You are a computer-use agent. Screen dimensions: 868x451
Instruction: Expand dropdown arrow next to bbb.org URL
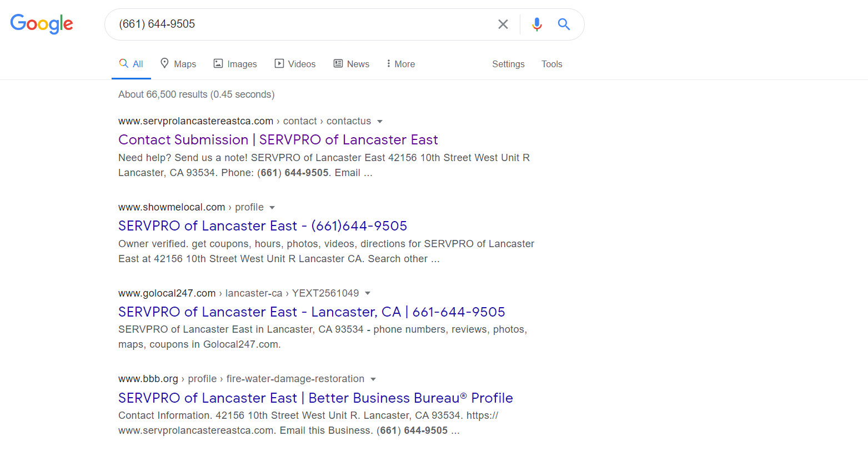click(373, 379)
